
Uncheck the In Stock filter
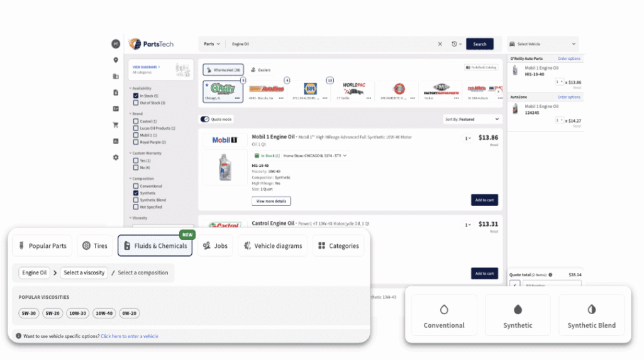(x=136, y=96)
